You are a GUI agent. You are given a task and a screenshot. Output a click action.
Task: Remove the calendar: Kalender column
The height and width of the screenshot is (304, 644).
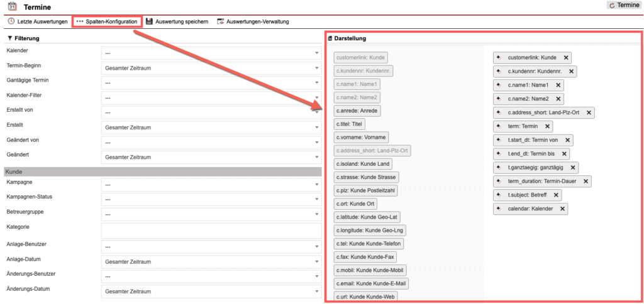click(x=562, y=209)
